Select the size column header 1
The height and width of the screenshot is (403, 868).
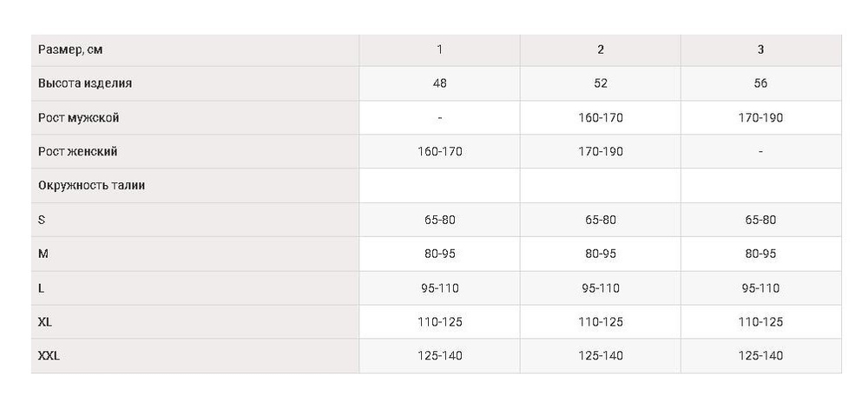[x=439, y=50]
